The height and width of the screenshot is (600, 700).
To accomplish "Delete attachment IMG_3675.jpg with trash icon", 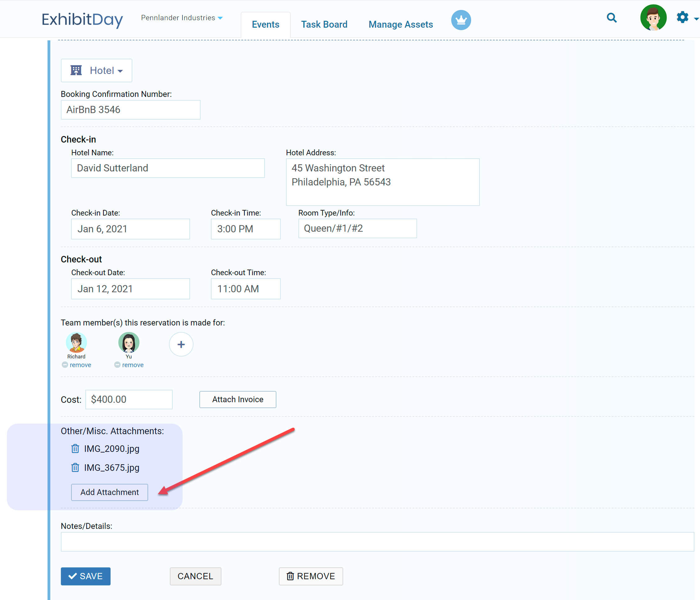I will pyautogui.click(x=75, y=468).
